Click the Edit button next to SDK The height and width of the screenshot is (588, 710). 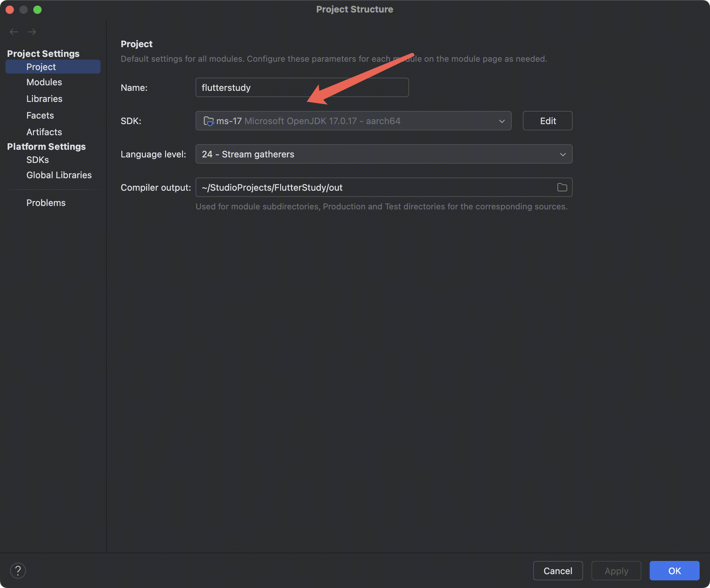(548, 121)
